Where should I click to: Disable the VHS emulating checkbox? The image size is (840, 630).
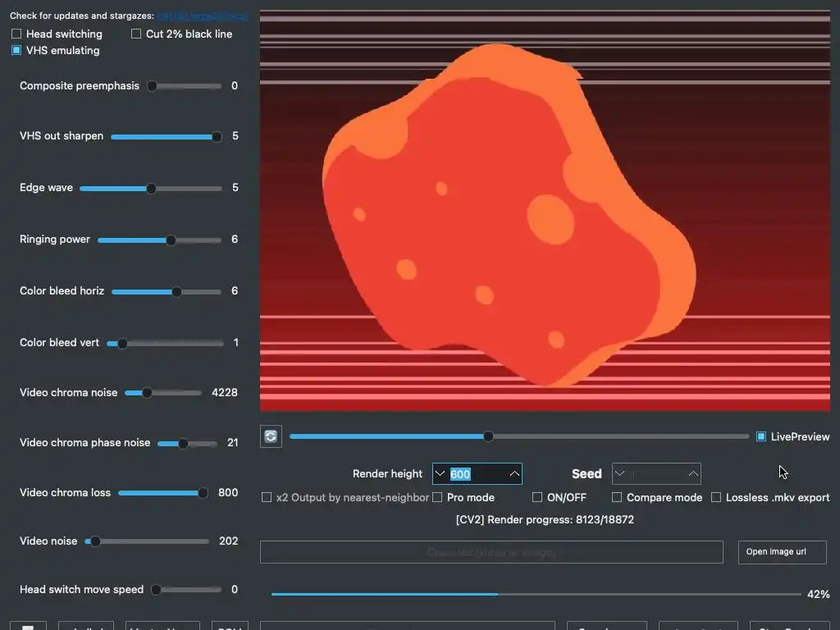tap(16, 50)
